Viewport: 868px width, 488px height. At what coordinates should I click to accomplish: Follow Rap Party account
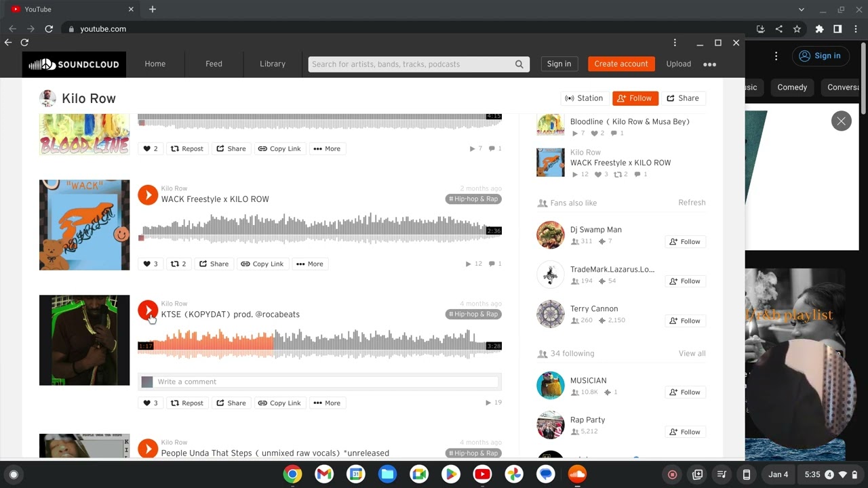pyautogui.click(x=685, y=432)
